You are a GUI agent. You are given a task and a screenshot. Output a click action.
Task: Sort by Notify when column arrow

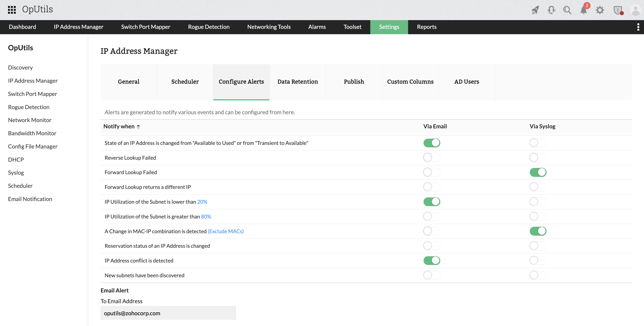click(138, 127)
